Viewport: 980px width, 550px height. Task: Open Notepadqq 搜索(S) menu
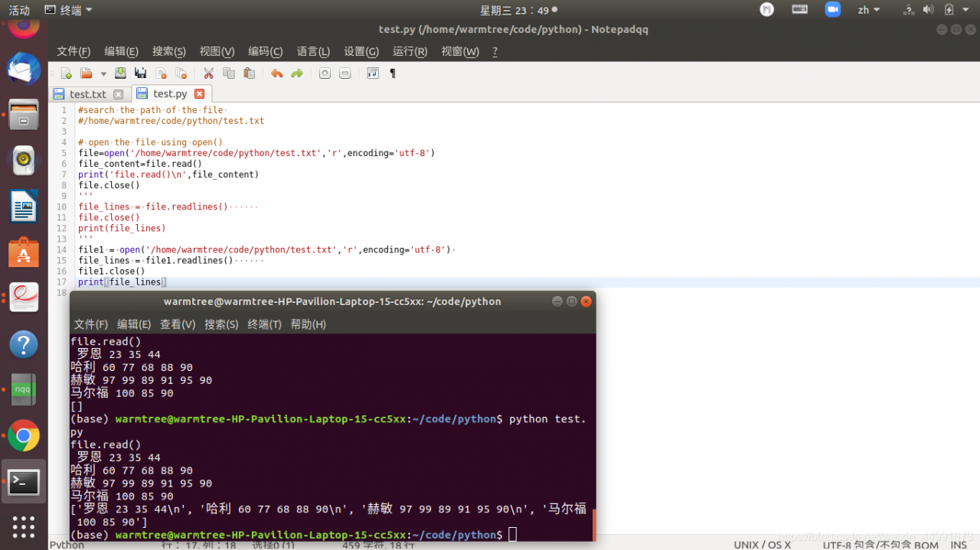[x=169, y=51]
